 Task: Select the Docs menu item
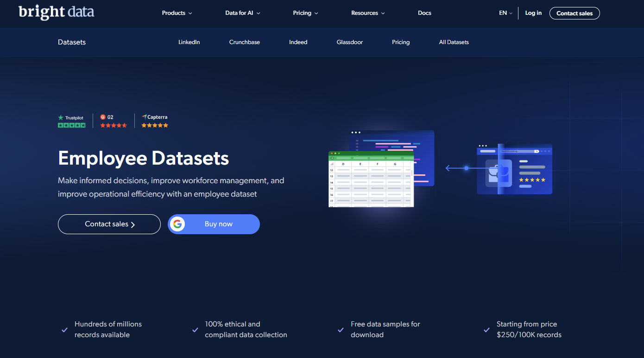(x=424, y=13)
